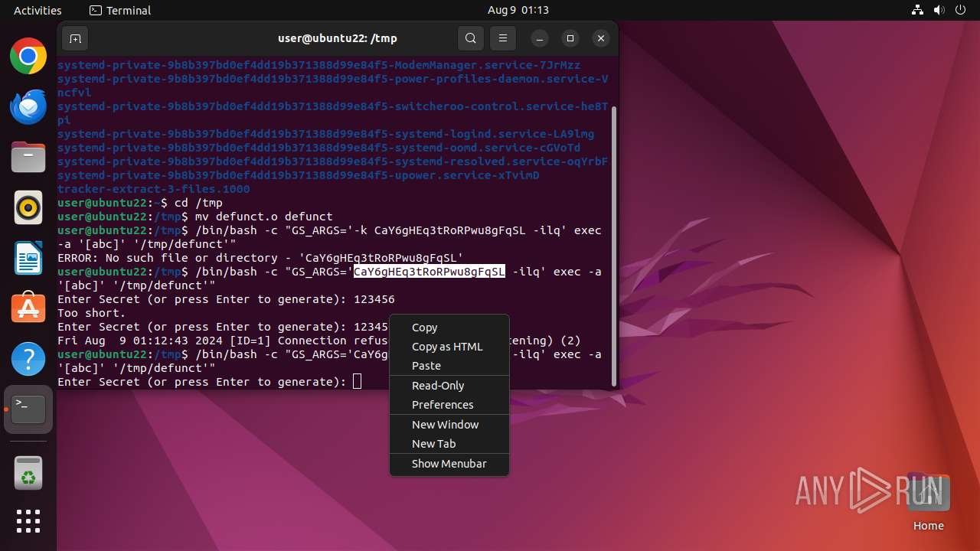Open the clock showing Aug 9 01:13

click(518, 10)
